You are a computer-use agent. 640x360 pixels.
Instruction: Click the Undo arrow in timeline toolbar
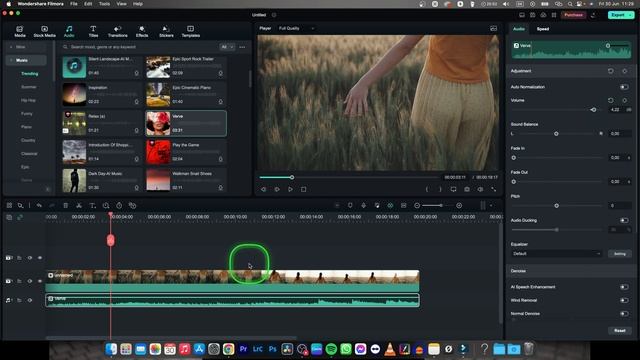point(39,205)
